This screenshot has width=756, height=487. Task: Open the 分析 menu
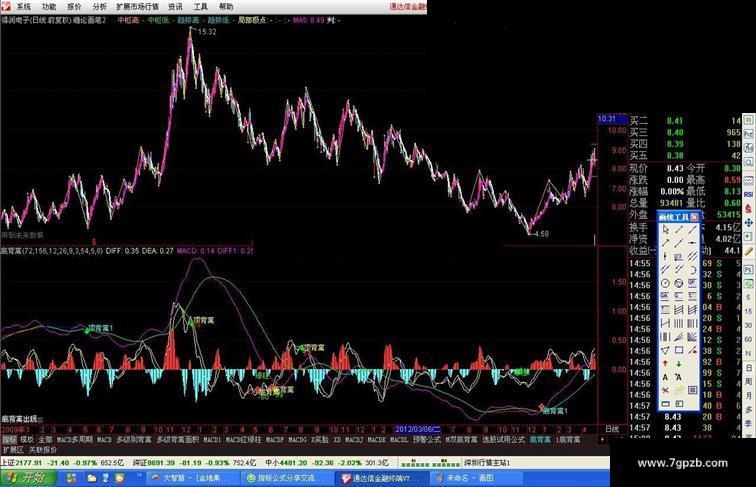pyautogui.click(x=100, y=7)
